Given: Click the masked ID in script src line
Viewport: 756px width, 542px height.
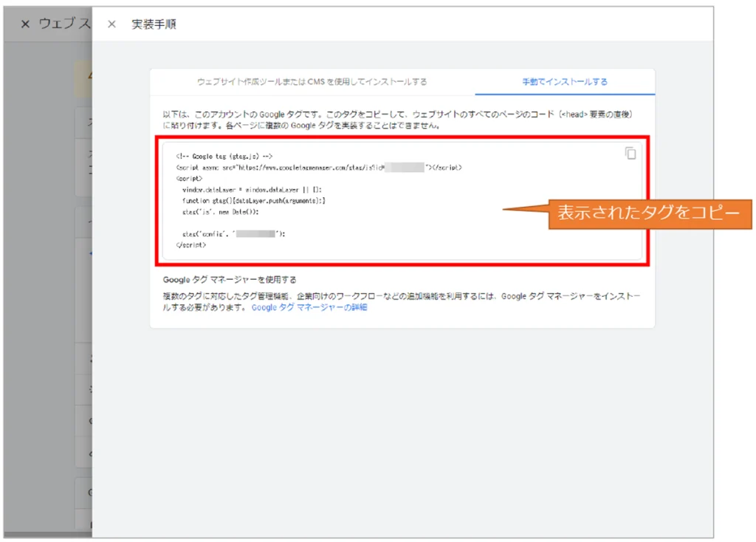Looking at the screenshot, I should pos(405,168).
